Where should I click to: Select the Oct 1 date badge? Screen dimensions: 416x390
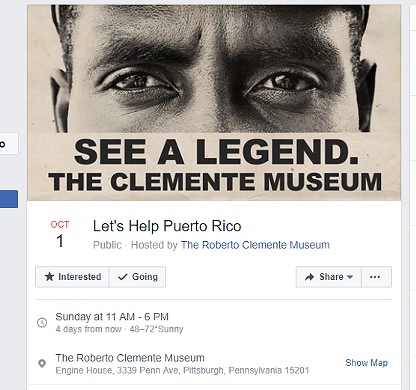pos(60,234)
